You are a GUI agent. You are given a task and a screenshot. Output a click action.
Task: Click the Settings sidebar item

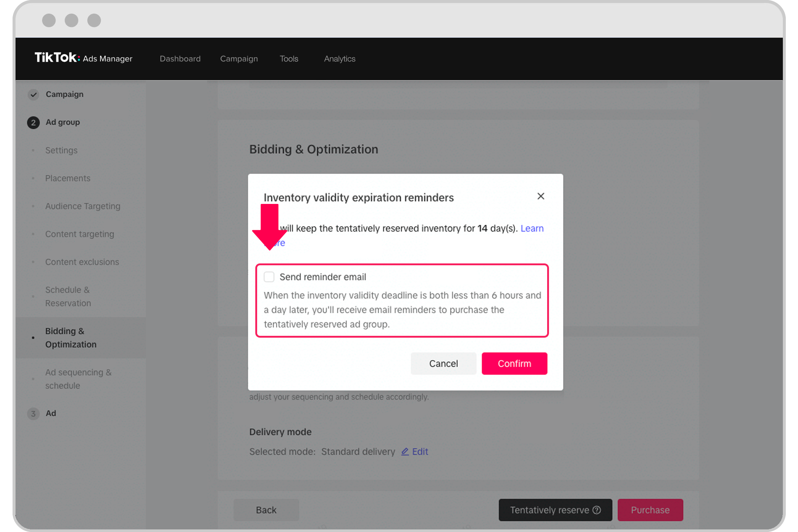[x=61, y=150]
